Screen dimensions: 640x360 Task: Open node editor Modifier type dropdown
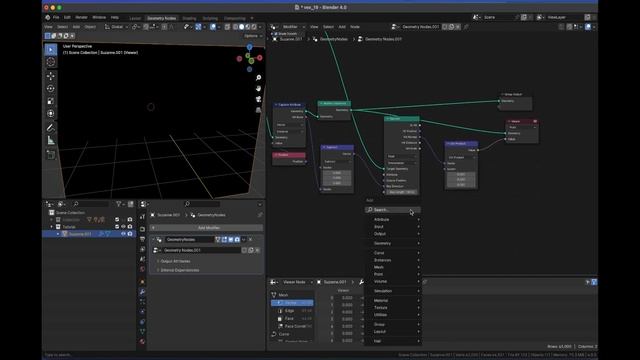[x=293, y=27]
